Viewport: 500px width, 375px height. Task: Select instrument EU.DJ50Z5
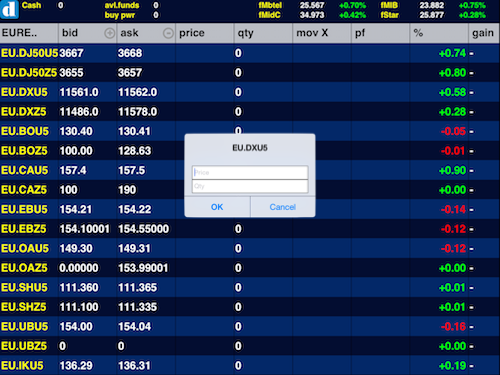point(29,73)
